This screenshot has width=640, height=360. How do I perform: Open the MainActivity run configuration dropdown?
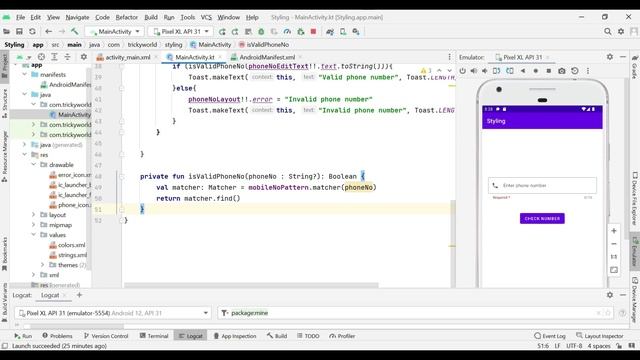click(115, 31)
